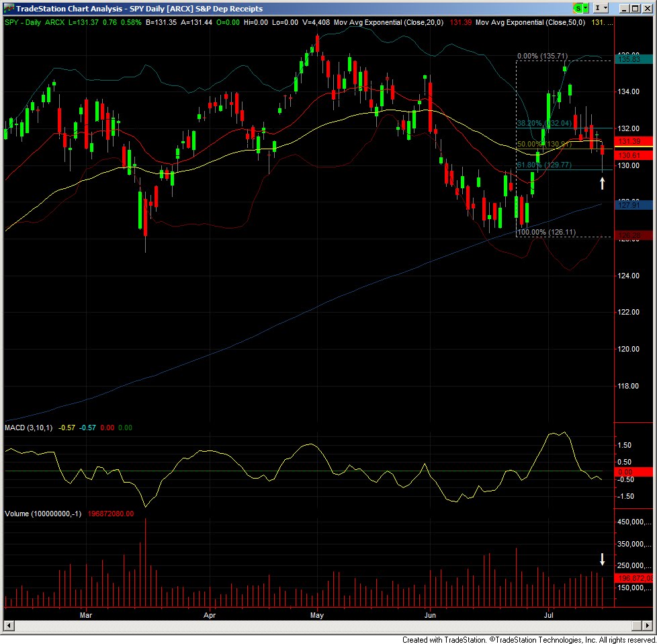
Task: Click the 1.50 MACD axis label
Action: (626, 445)
